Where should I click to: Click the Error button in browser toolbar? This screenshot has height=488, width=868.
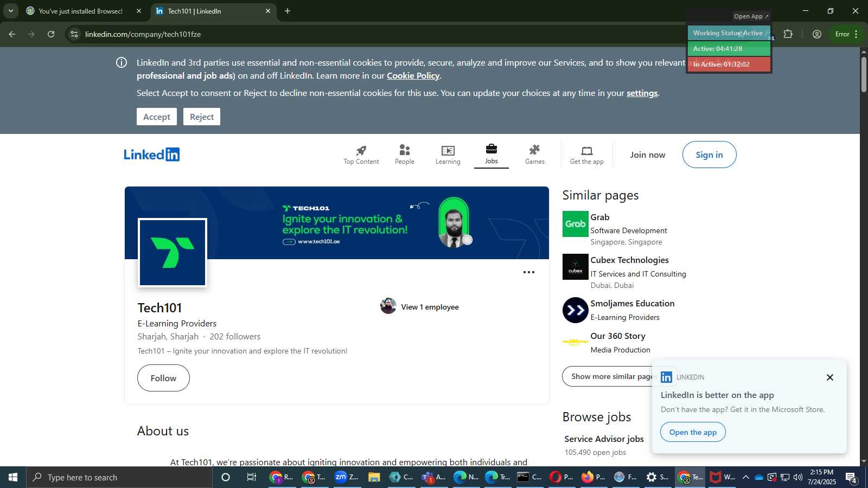click(843, 34)
